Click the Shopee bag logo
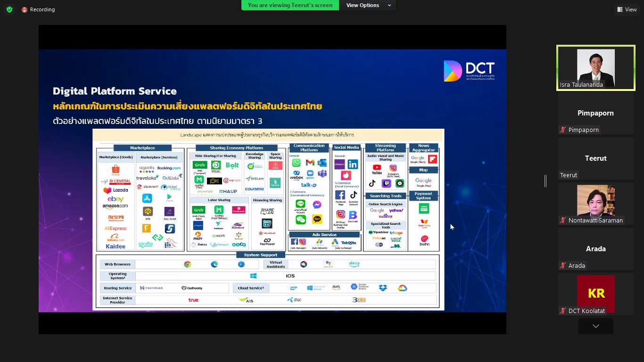Screen dimensions: 644x362 tap(116, 169)
